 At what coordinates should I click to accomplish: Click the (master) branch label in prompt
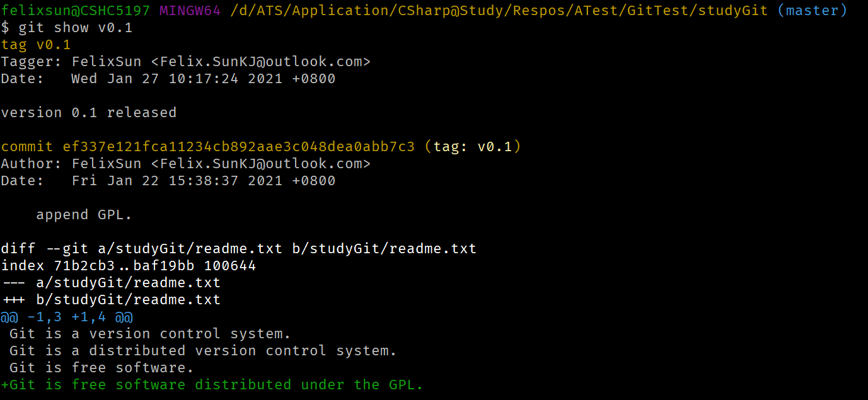[x=817, y=11]
